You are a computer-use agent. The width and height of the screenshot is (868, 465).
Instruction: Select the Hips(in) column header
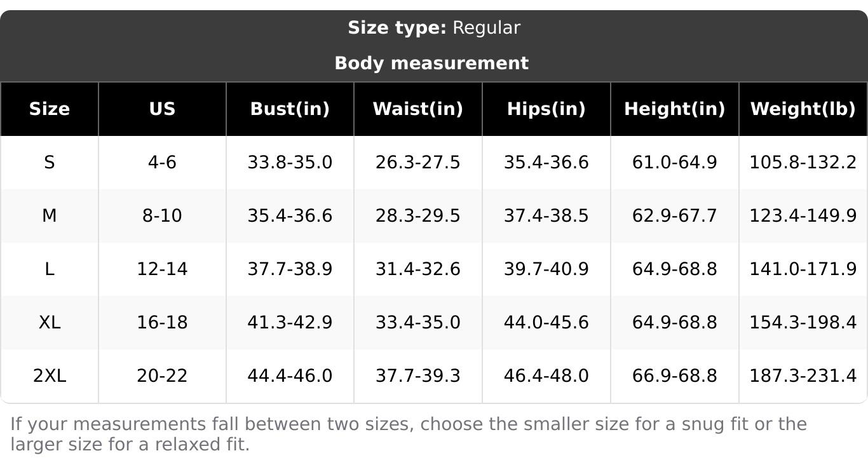coord(546,109)
